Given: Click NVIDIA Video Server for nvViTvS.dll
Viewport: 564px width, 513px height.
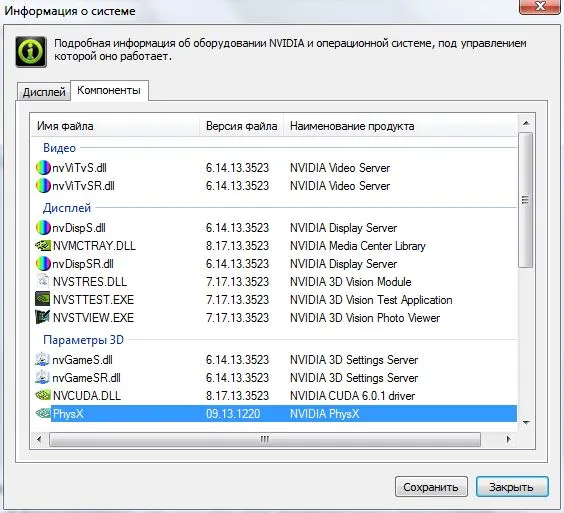Looking at the screenshot, I should tap(340, 168).
